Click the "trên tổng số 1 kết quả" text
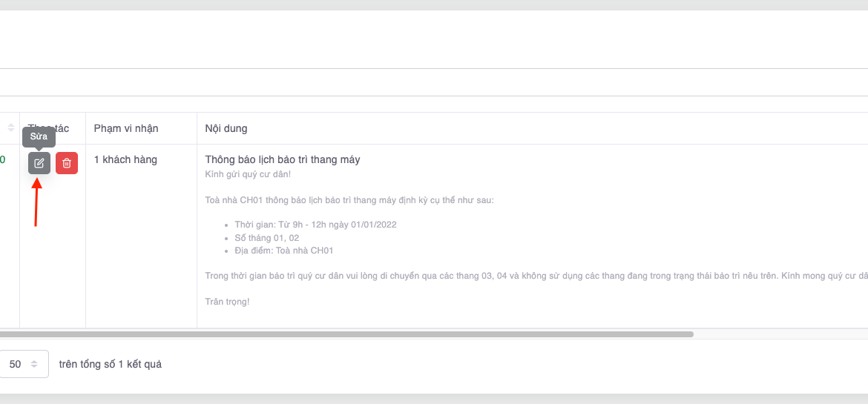868x404 pixels. 111,364
